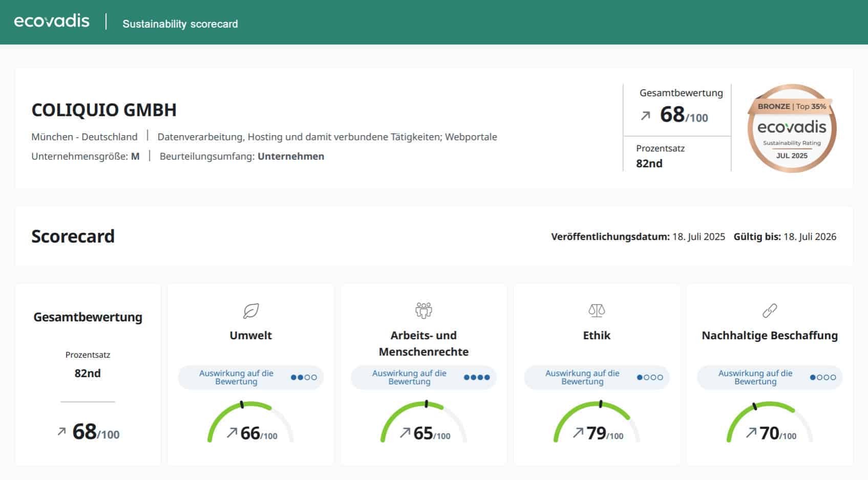Click the Scorecard section heading
868x480 pixels.
coord(73,236)
